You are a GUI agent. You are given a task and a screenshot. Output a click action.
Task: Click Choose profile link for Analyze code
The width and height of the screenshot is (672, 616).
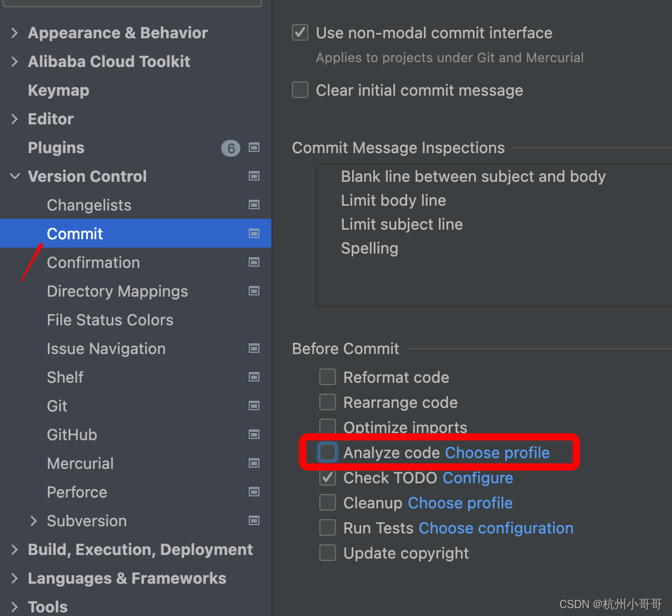coord(497,453)
